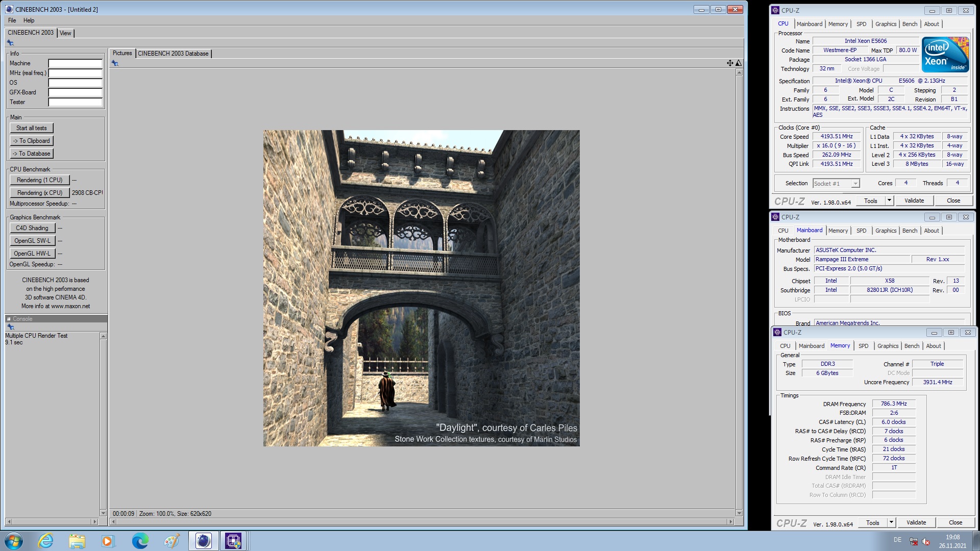Click the Tester input field

pyautogui.click(x=76, y=102)
